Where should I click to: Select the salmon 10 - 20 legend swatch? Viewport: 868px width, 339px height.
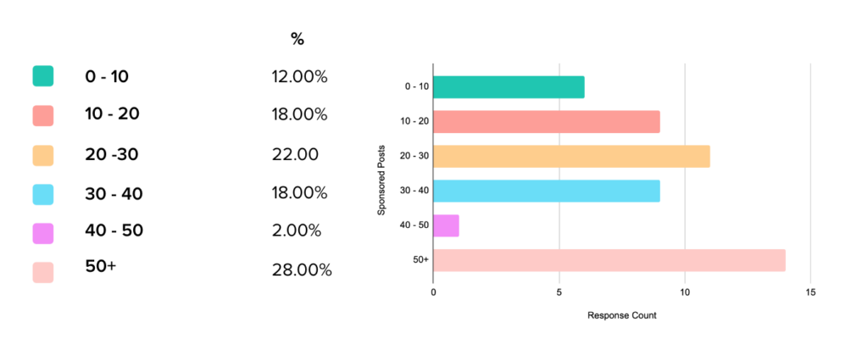43,115
